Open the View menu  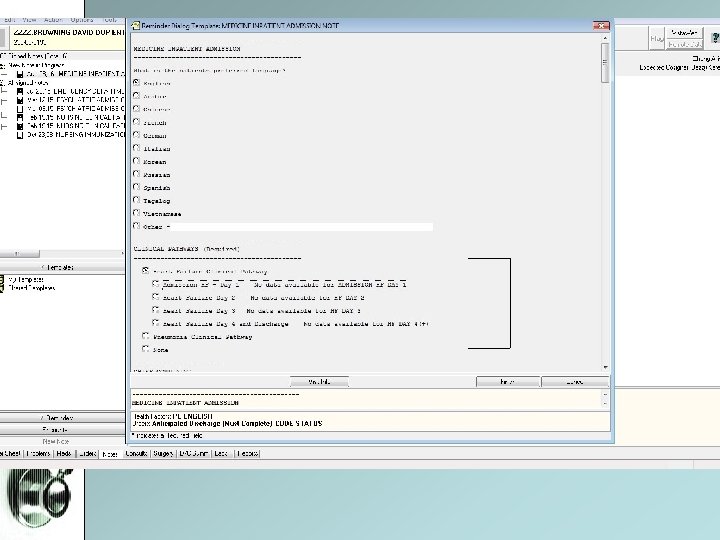coord(29,20)
